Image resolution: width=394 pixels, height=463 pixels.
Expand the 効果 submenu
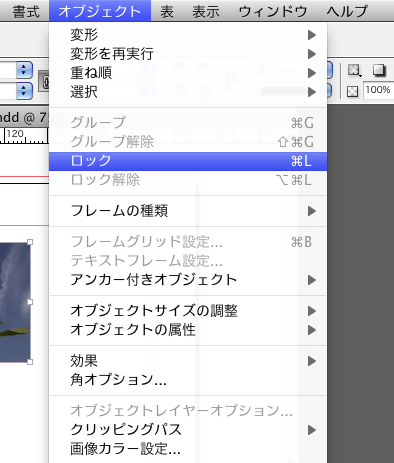click(x=188, y=361)
